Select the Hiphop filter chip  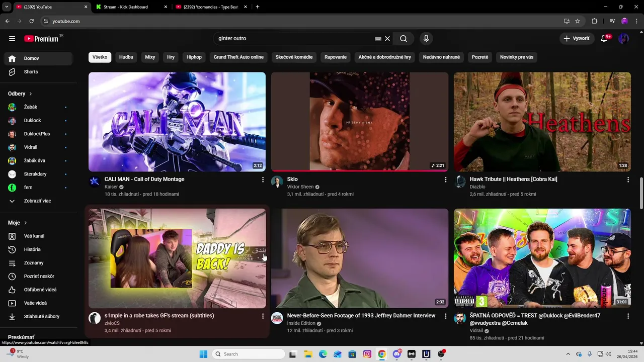(194, 57)
